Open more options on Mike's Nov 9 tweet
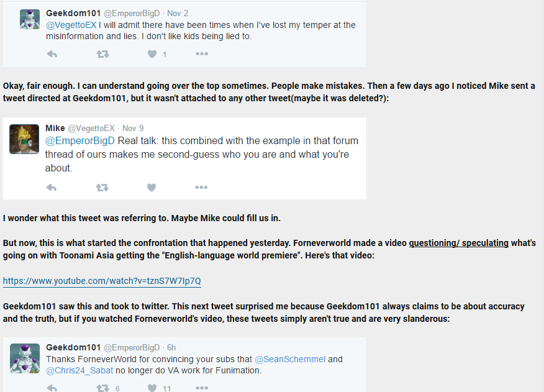The image size is (544, 392). click(201, 187)
